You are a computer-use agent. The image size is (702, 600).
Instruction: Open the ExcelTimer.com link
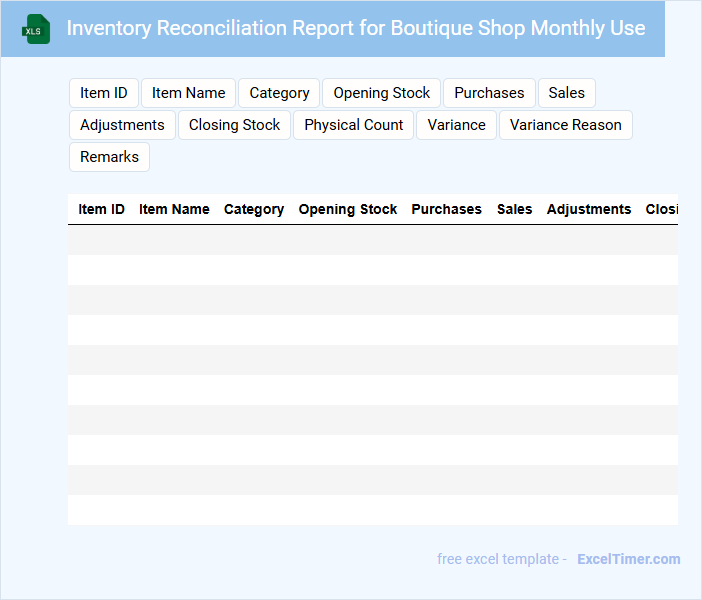629,559
